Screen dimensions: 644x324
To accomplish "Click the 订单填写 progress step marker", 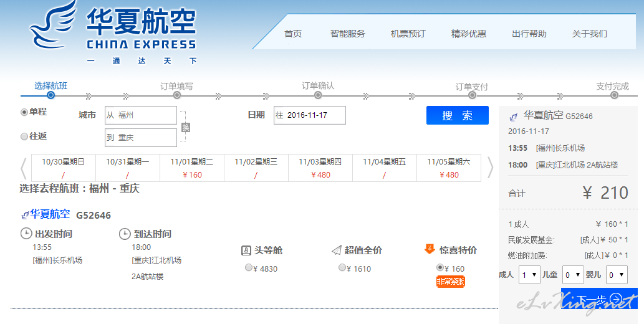I will pyautogui.click(x=176, y=95).
